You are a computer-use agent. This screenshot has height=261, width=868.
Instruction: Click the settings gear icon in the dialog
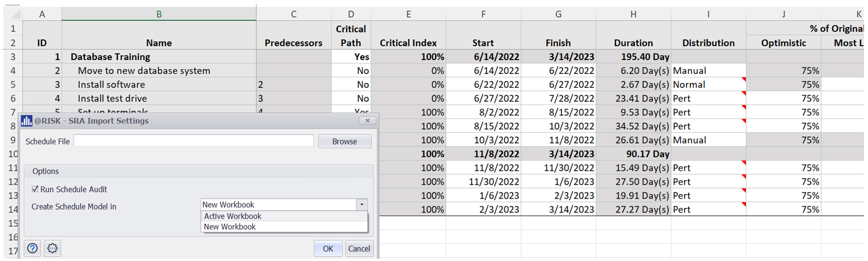coord(52,248)
